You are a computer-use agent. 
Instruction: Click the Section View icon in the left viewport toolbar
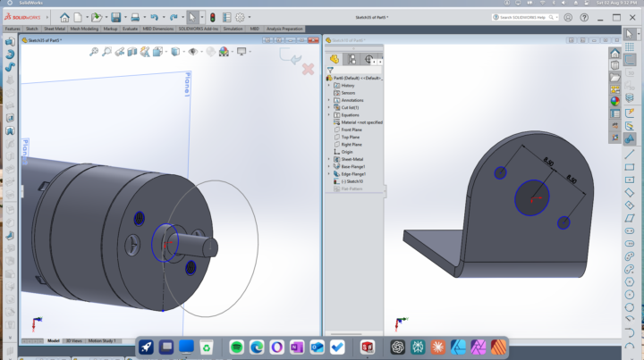tap(131, 52)
